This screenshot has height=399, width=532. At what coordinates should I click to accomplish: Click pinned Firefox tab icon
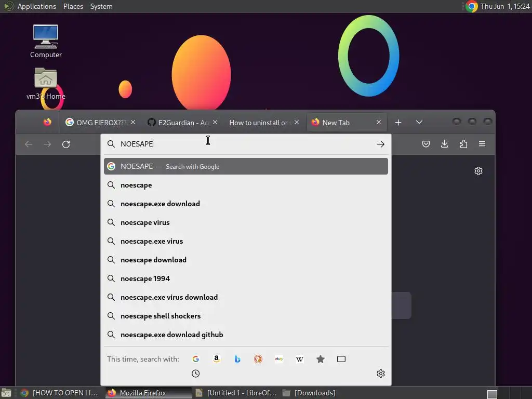(x=47, y=122)
